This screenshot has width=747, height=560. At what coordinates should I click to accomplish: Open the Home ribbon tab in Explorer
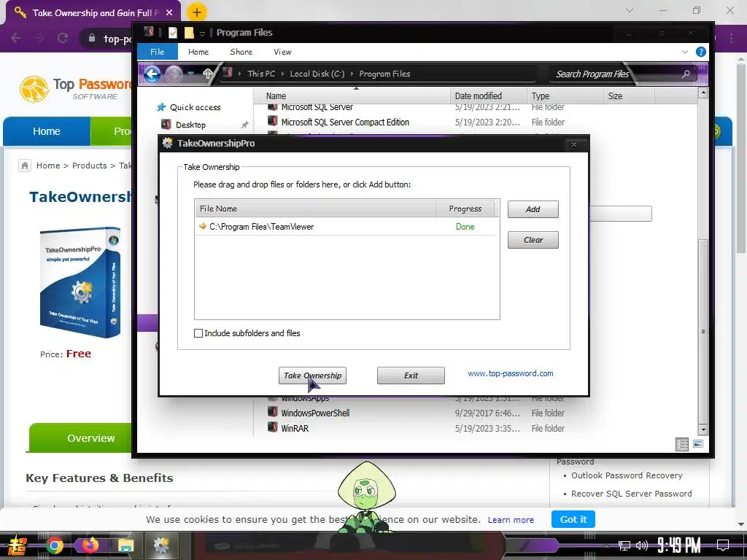pyautogui.click(x=198, y=52)
